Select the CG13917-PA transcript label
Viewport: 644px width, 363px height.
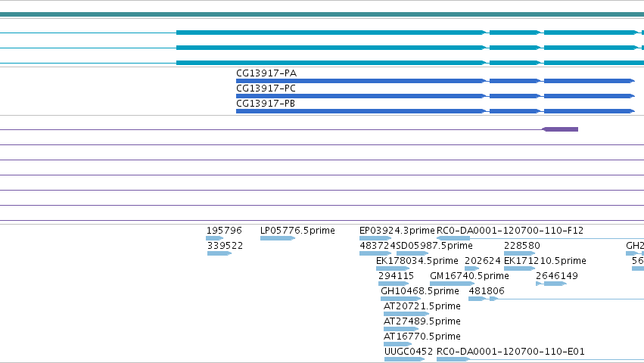coord(266,73)
